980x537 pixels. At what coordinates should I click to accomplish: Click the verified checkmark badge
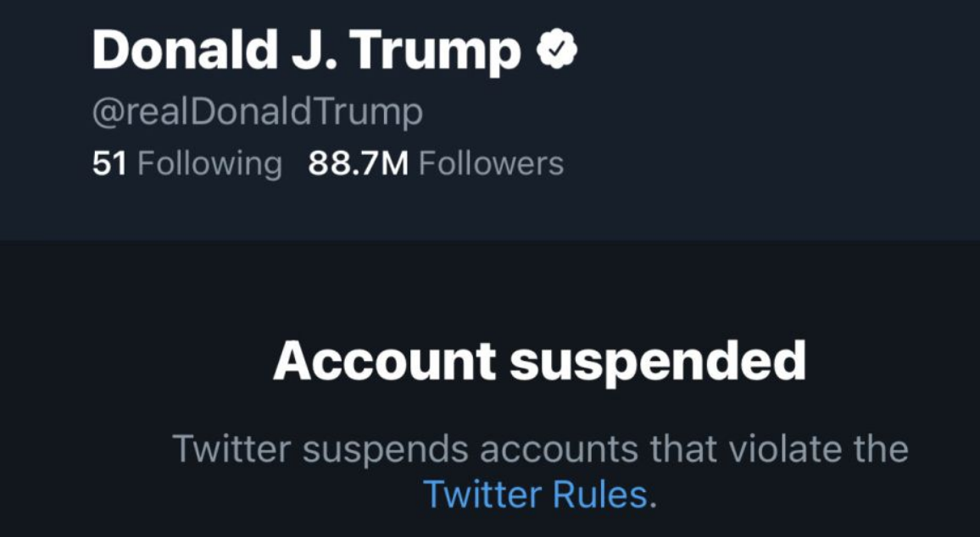pyautogui.click(x=557, y=51)
